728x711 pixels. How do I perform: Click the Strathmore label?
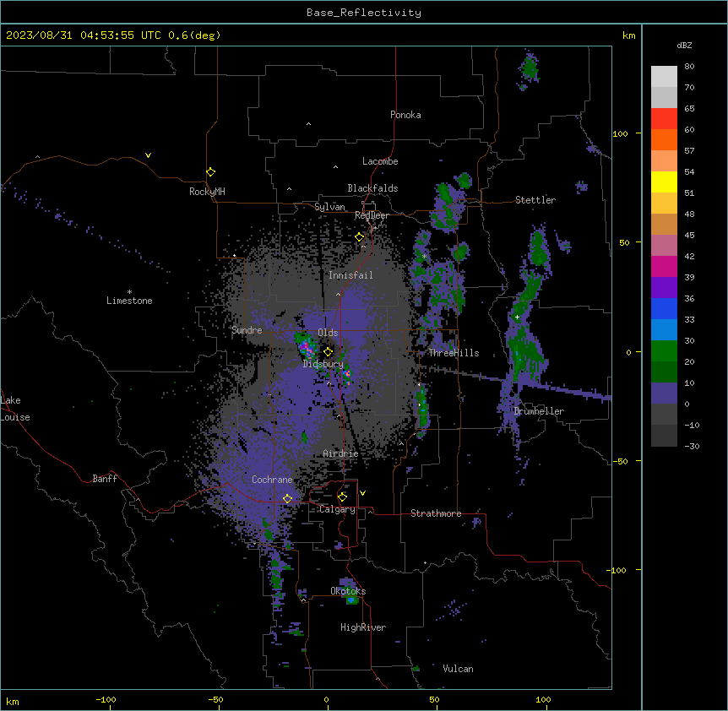(x=436, y=513)
